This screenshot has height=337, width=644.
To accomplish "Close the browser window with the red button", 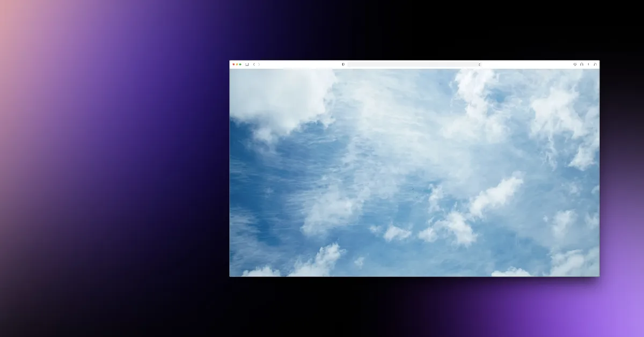I will click(x=233, y=64).
